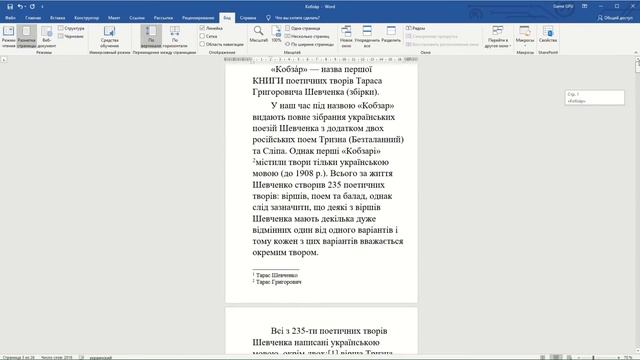Click the Tell me lightbulb search
This screenshot has width=640, height=360.
(268, 18)
